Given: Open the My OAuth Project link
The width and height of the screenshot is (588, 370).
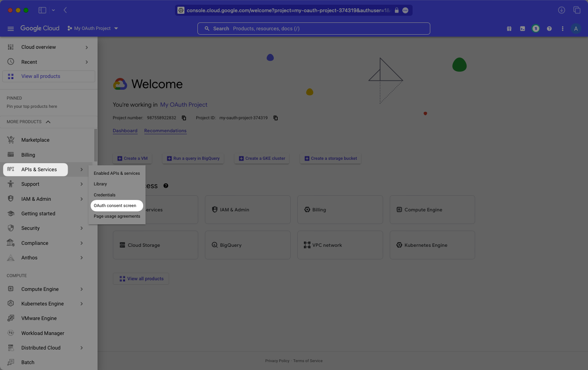Looking at the screenshot, I should point(184,104).
